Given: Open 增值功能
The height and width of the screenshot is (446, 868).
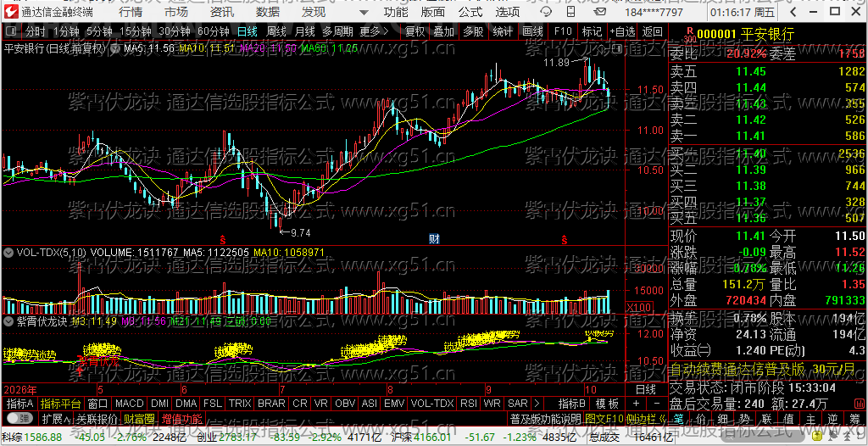Looking at the screenshot, I should [x=181, y=418].
